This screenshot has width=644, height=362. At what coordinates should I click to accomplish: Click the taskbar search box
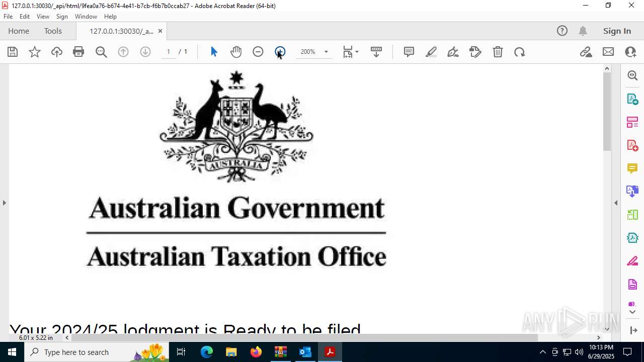[97, 352]
